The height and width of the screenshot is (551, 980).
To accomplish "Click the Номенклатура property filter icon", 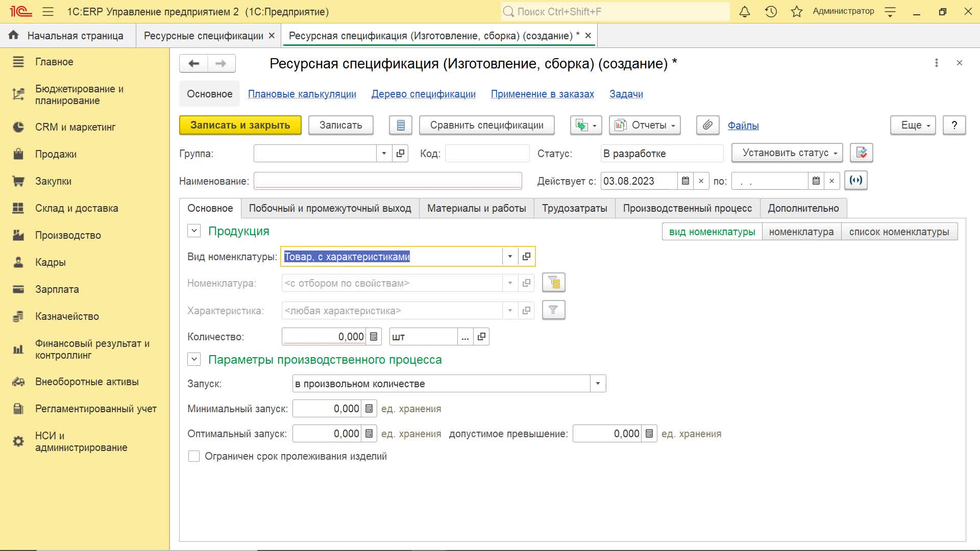I will [554, 282].
